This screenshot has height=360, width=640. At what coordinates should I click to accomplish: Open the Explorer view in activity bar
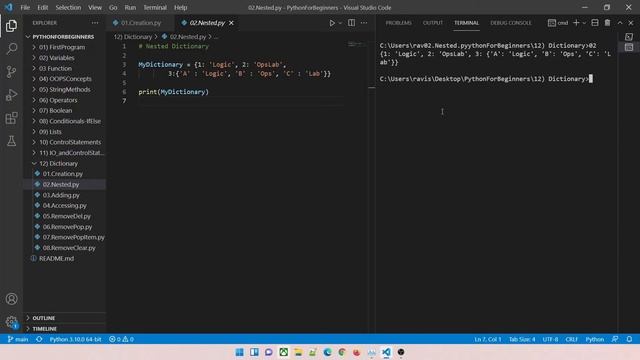(x=11, y=26)
